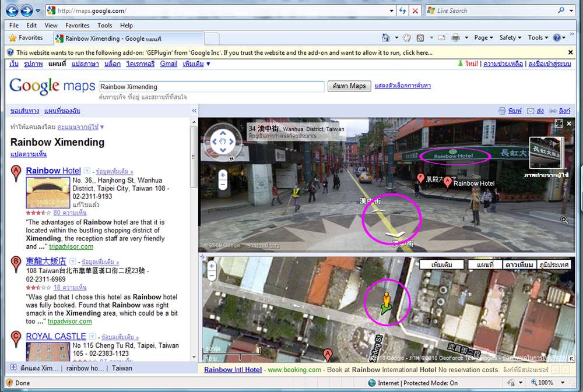
Task: Open the ROYAL CASTLE result link
Action: pyautogui.click(x=56, y=336)
